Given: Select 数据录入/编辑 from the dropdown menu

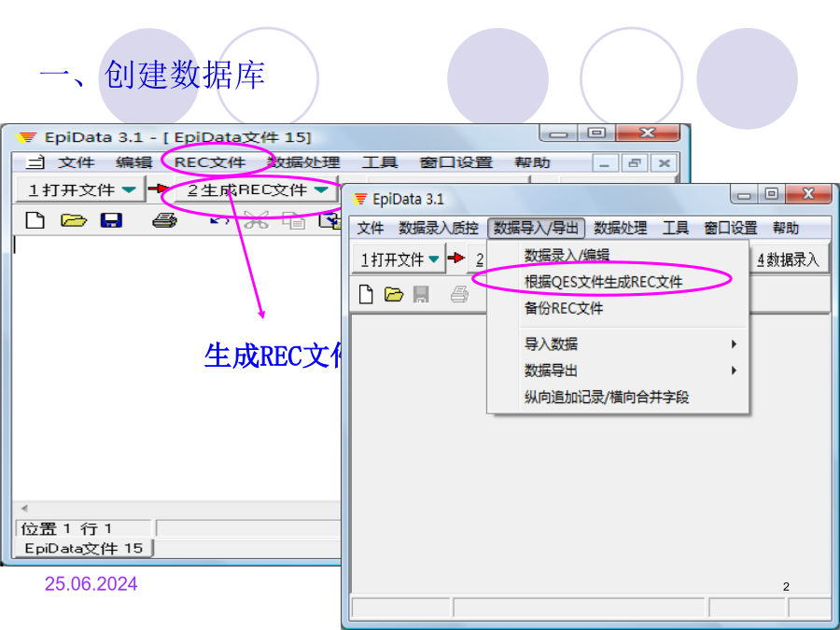Looking at the screenshot, I should 618,254.
